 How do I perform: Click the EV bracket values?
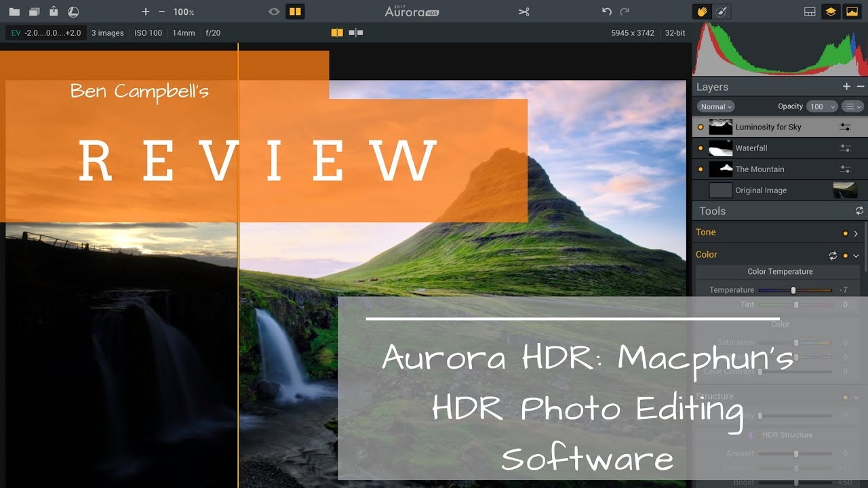click(x=46, y=33)
